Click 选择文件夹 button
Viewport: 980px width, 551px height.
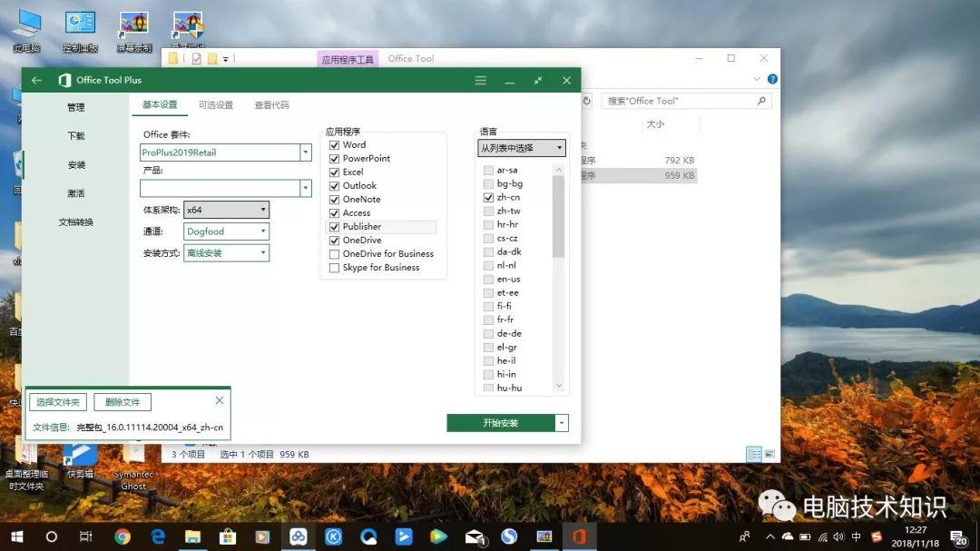[58, 402]
